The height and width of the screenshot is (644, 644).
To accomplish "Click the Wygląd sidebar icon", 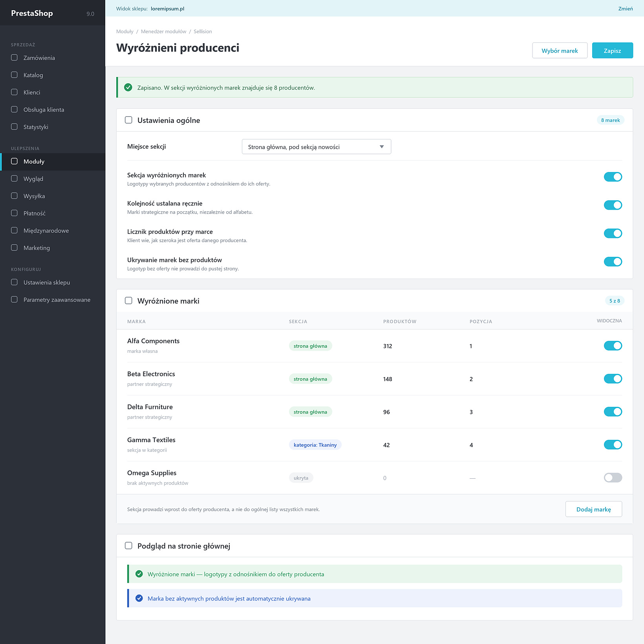I will click(15, 179).
